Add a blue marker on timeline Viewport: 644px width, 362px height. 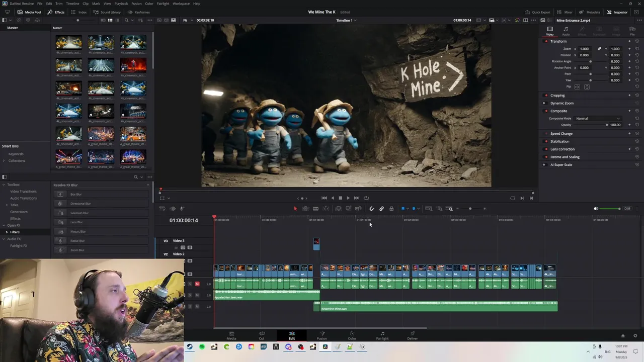tap(414, 209)
